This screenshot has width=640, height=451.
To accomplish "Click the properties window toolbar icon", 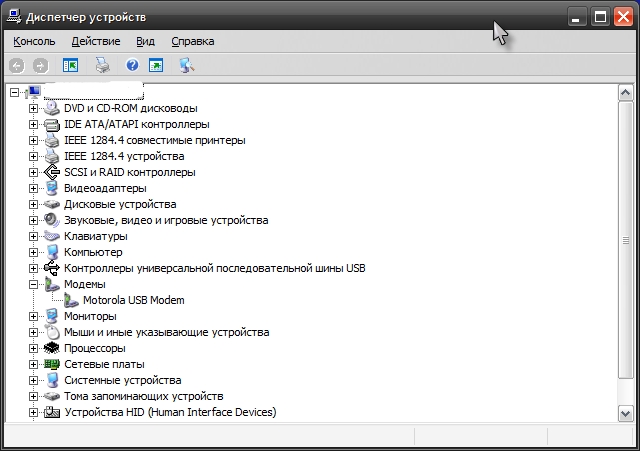I will (x=156, y=65).
